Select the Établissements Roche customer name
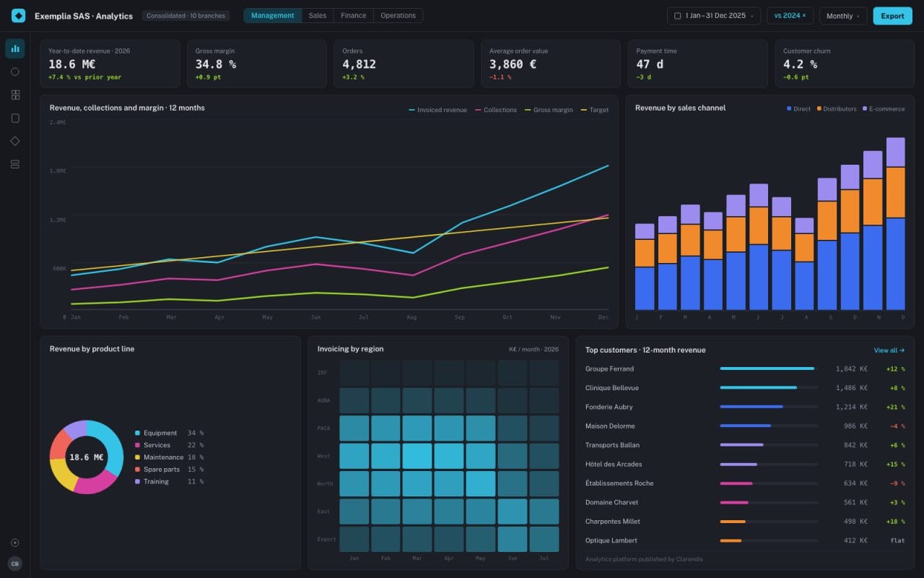Viewport: 924px width, 578px height. click(619, 483)
